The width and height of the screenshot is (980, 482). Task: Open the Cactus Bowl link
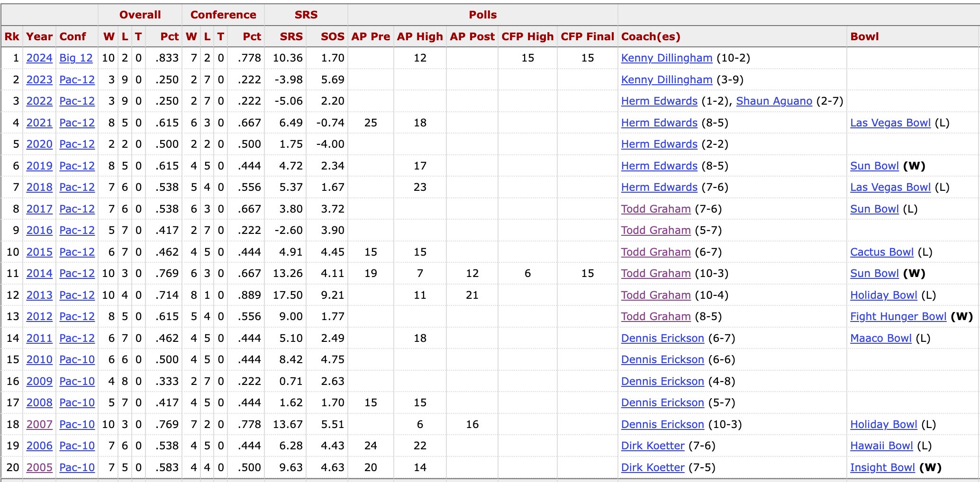881,252
